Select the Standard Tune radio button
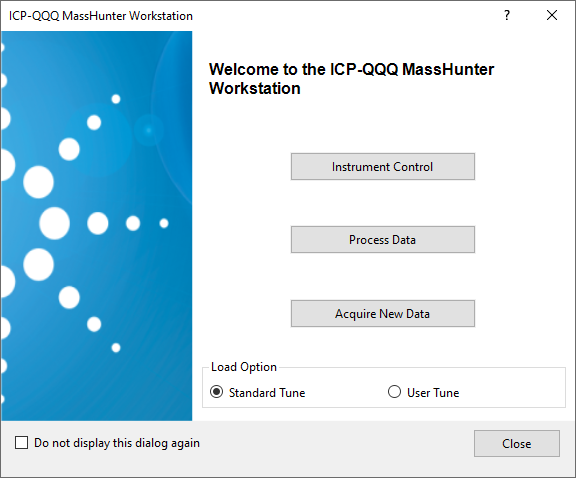This screenshot has width=576, height=478. pyautogui.click(x=216, y=392)
